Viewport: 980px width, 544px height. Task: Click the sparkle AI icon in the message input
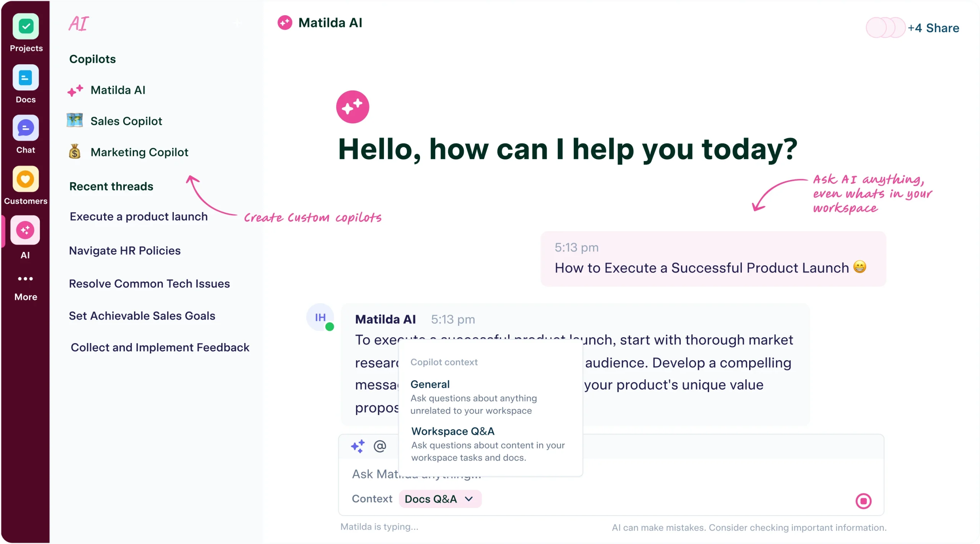pos(358,446)
